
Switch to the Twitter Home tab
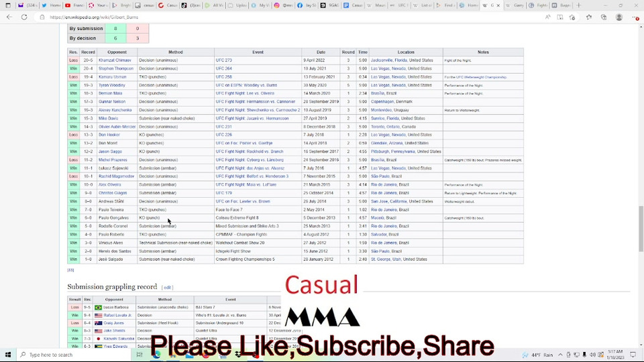pyautogui.click(x=52, y=5)
